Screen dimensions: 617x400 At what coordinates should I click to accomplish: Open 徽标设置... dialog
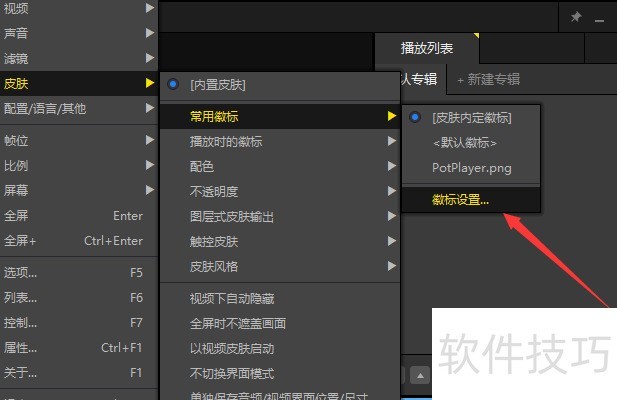coord(471,200)
